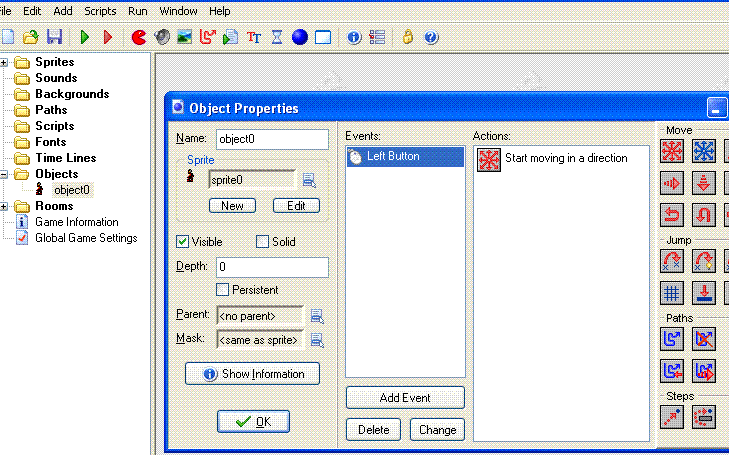This screenshot has height=455, width=729.
Task: Enable the Solid checkbox
Action: (x=262, y=242)
